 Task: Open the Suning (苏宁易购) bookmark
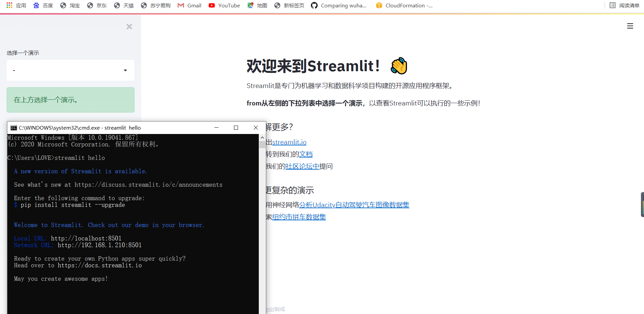pyautogui.click(x=156, y=5)
